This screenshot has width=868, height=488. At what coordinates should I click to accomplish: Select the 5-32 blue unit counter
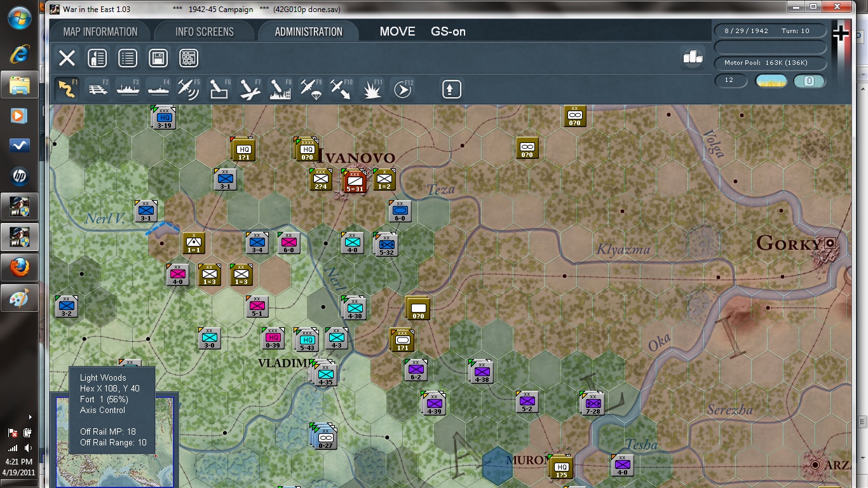coord(386,245)
